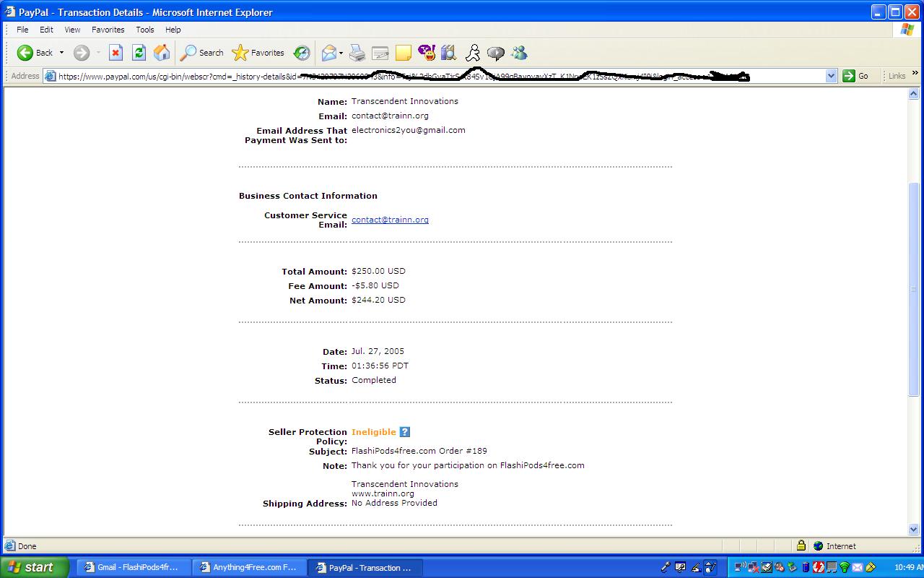Select the Completed status text
The width and height of the screenshot is (924, 578).
coord(374,380)
